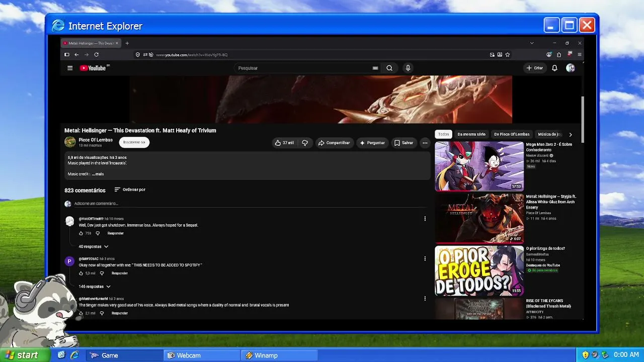Image resolution: width=644 pixels, height=362 pixels.
Task: Open more actions menu beside Salvar
Action: pos(425,143)
